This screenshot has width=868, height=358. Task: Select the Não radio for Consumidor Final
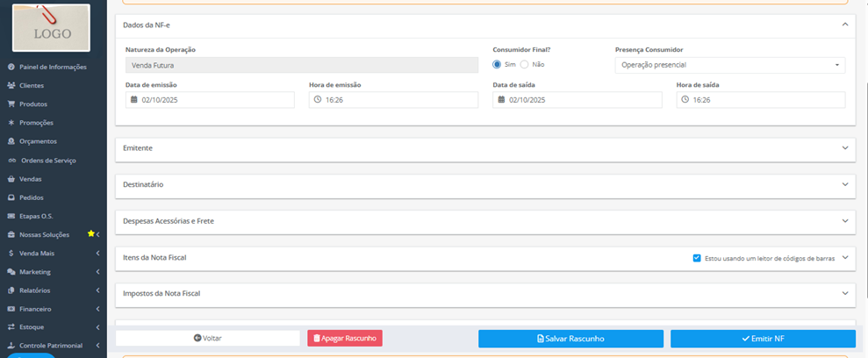coord(524,64)
